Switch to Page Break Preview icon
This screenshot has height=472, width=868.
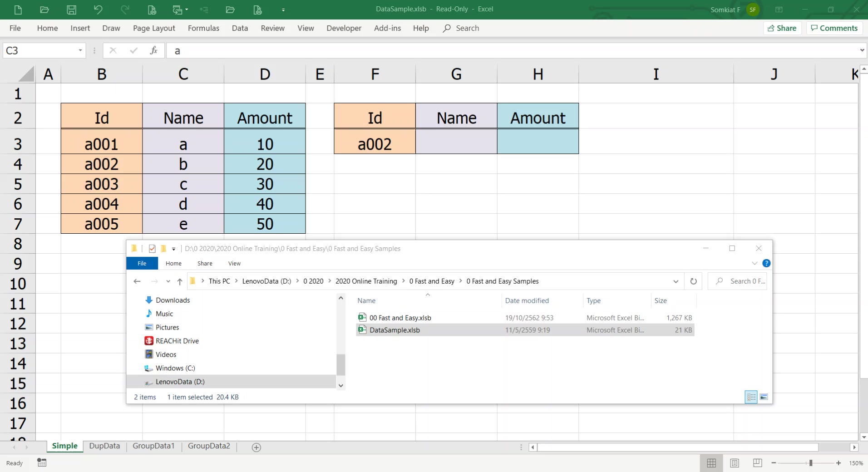[757, 463]
